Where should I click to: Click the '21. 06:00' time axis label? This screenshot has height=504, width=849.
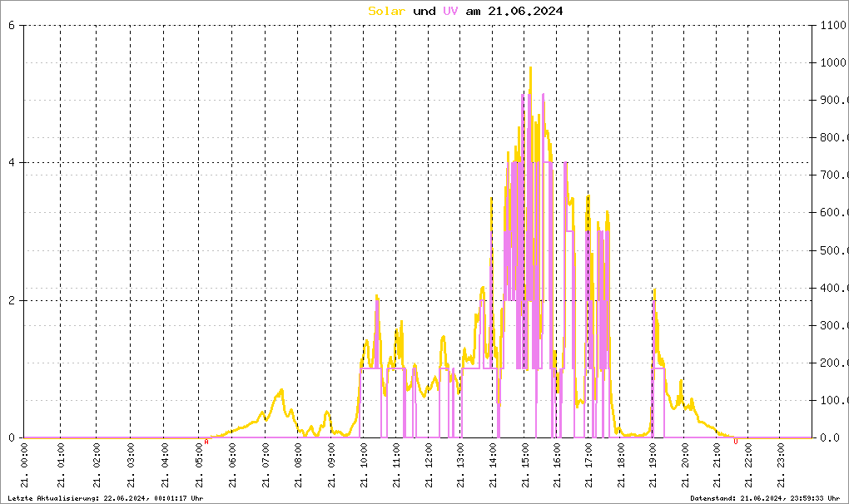(232, 465)
